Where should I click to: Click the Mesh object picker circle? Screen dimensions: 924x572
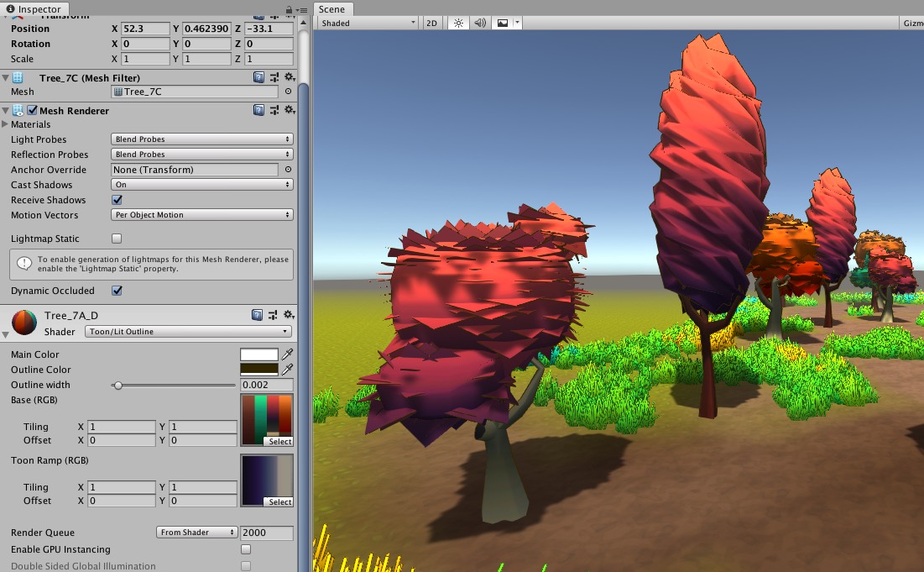pos(288,92)
